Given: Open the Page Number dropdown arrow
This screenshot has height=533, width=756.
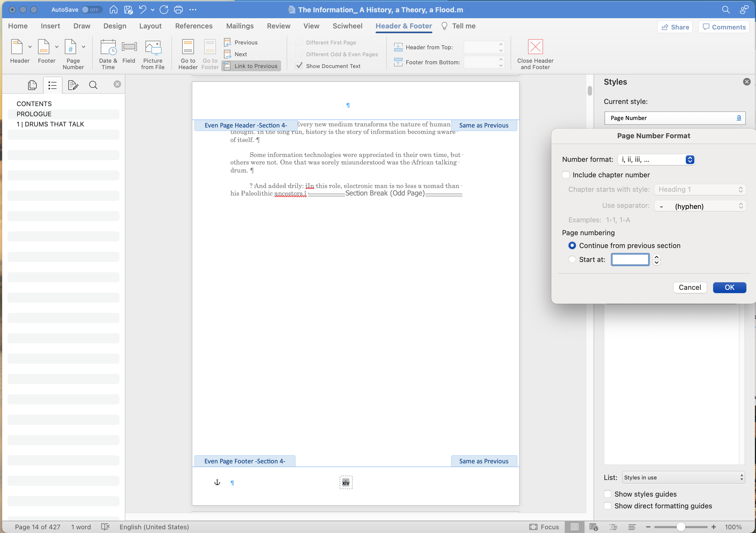Looking at the screenshot, I should click(84, 47).
